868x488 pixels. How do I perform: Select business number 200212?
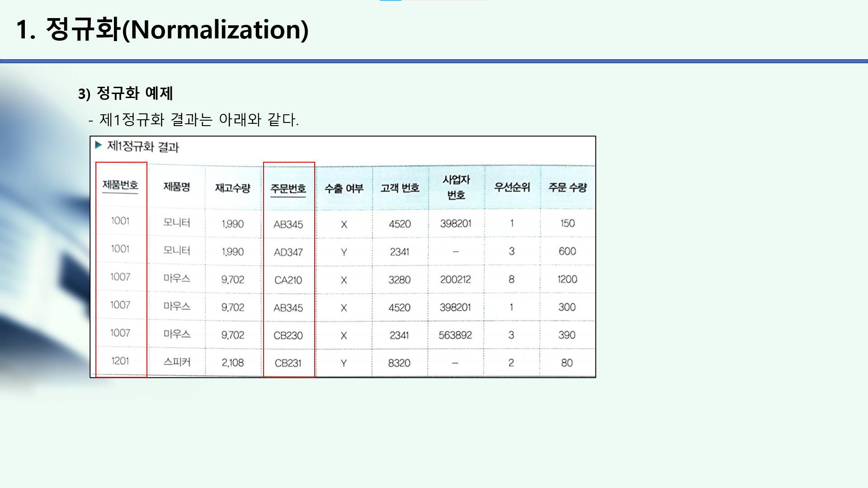pyautogui.click(x=456, y=280)
